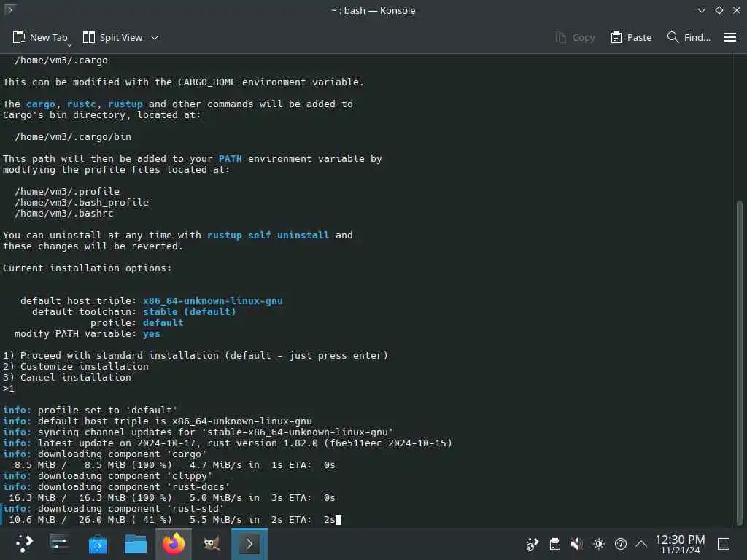Screen dimensions: 747x560
Task: Select the Konsole taskbar entry
Action: pos(249,544)
